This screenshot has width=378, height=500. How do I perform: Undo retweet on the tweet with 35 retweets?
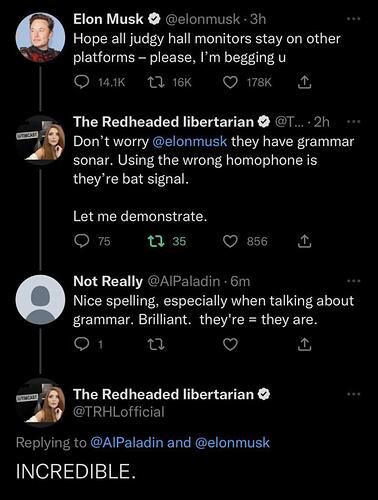(x=156, y=241)
